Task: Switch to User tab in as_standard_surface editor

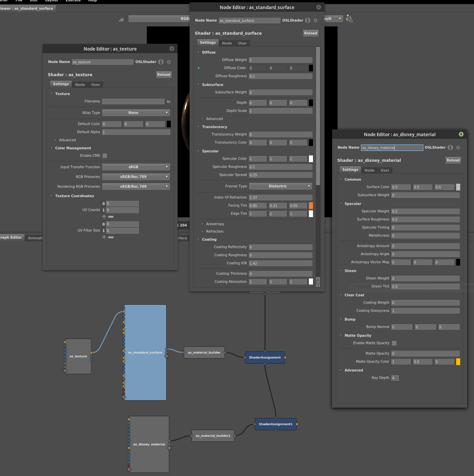Action: pos(243,43)
